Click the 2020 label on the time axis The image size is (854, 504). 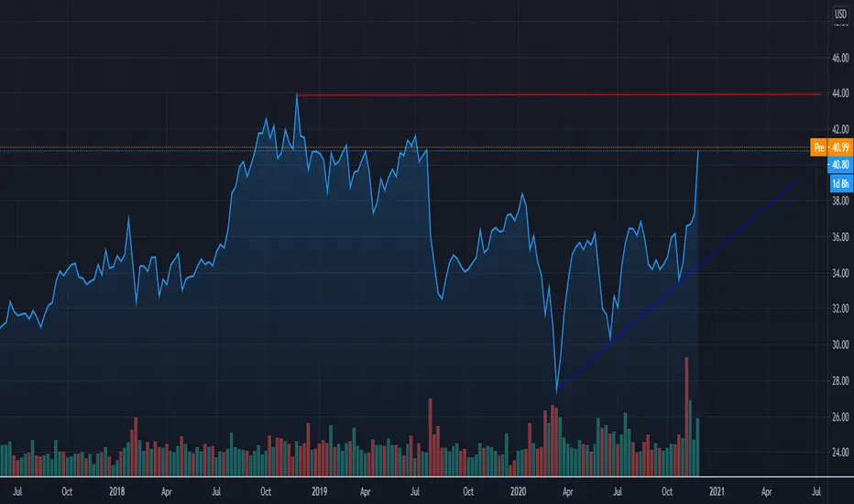(x=518, y=491)
